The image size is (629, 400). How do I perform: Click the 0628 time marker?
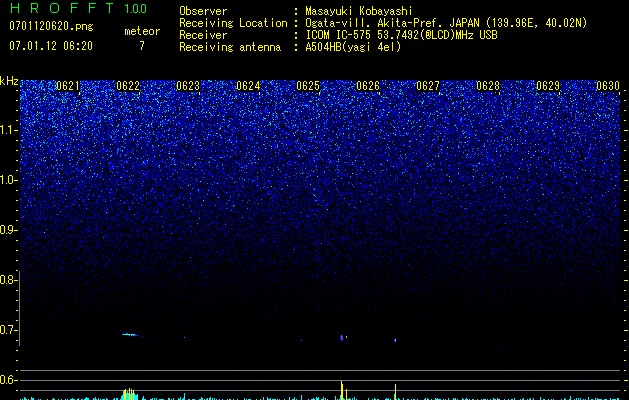pos(488,86)
